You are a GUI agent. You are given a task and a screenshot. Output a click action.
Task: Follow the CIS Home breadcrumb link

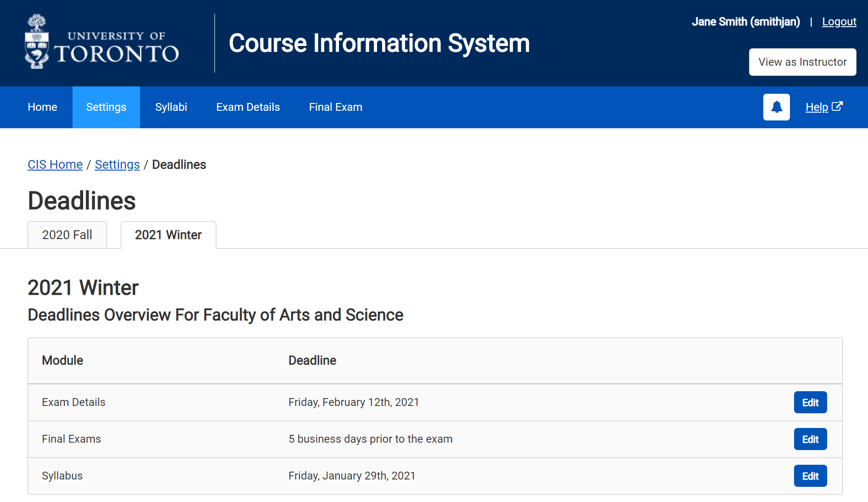(x=55, y=165)
